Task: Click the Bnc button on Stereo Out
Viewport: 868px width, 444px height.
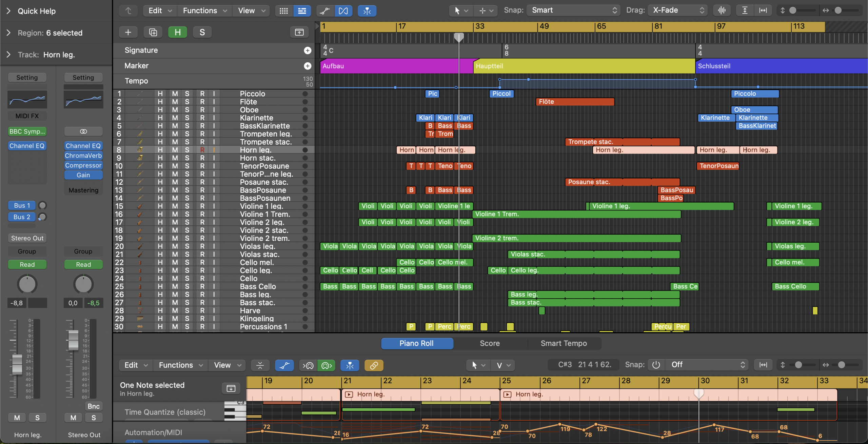Action: 94,406
